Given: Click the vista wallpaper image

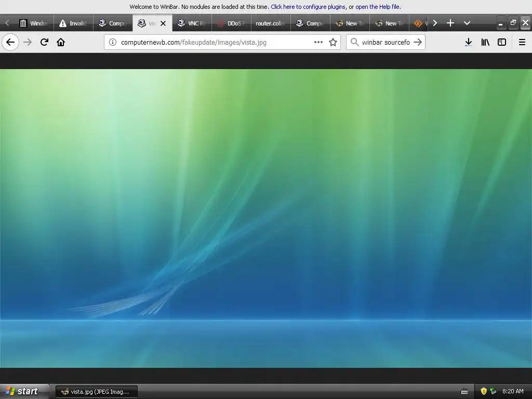Looking at the screenshot, I should pos(266,219).
